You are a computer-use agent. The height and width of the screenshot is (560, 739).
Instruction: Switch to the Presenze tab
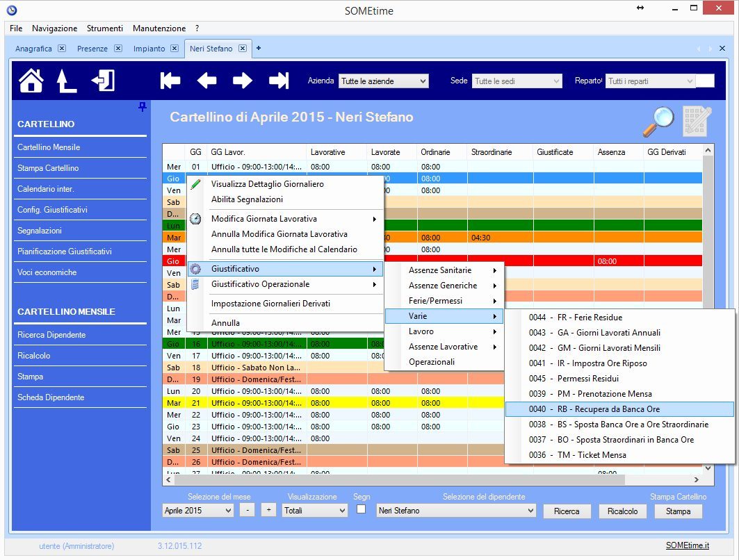click(92, 49)
